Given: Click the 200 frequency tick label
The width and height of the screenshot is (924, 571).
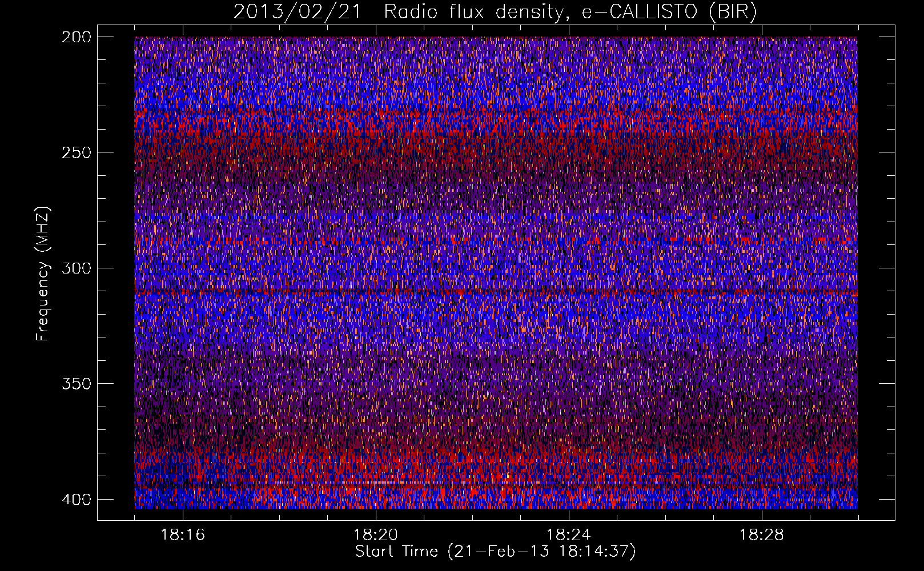Looking at the screenshot, I should 77,37.
